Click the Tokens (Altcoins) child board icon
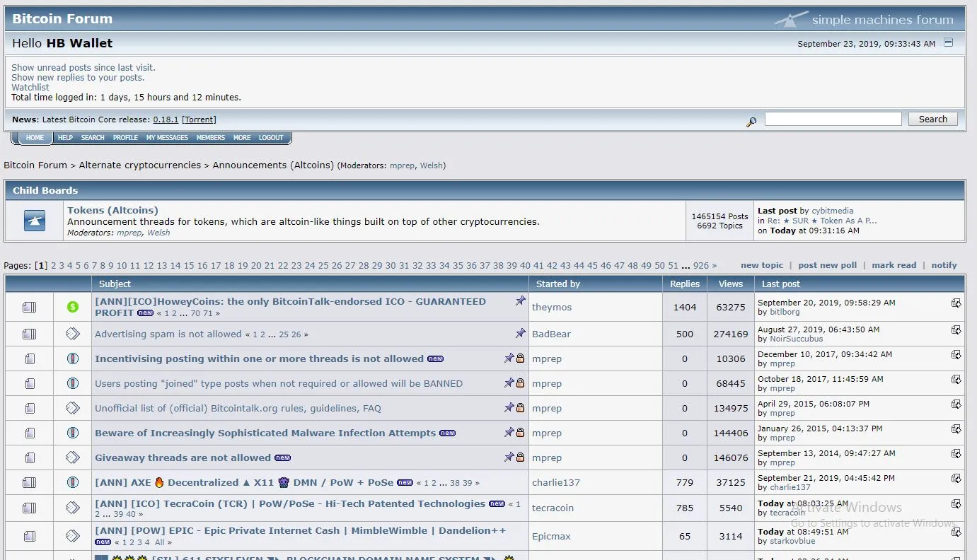This screenshot has height=560, width=977. (x=33, y=221)
